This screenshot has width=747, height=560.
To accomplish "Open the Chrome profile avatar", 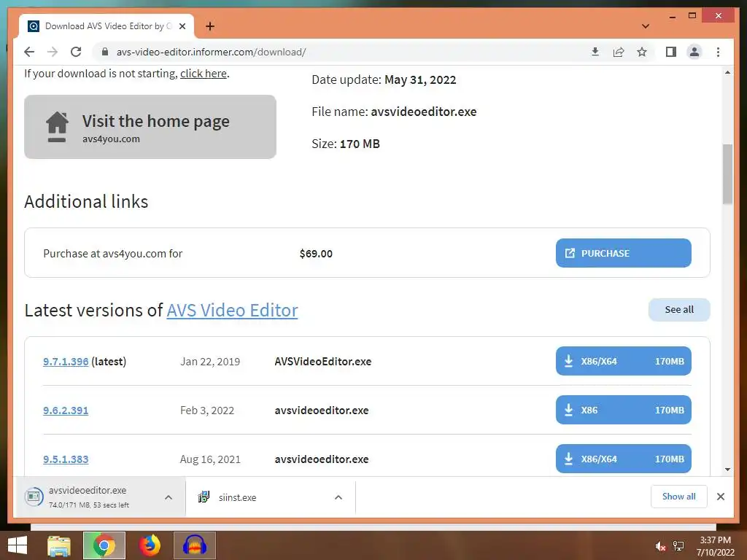I will coord(694,52).
